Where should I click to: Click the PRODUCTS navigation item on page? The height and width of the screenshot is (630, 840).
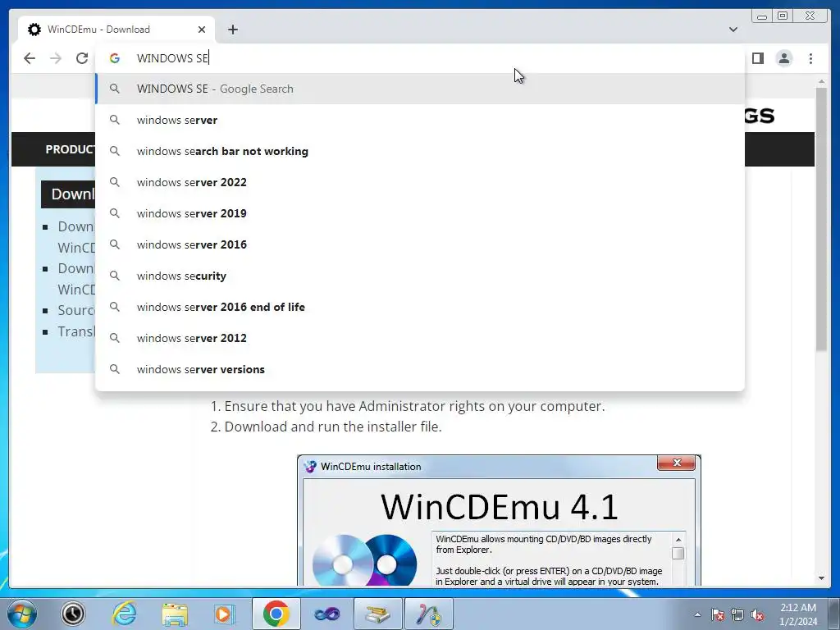pyautogui.click(x=70, y=149)
